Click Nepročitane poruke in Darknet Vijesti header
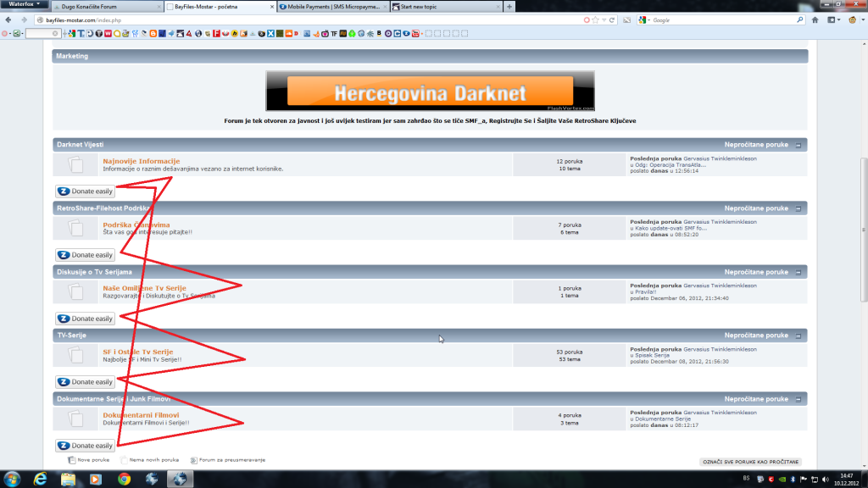The width and height of the screenshot is (868, 488). point(756,144)
